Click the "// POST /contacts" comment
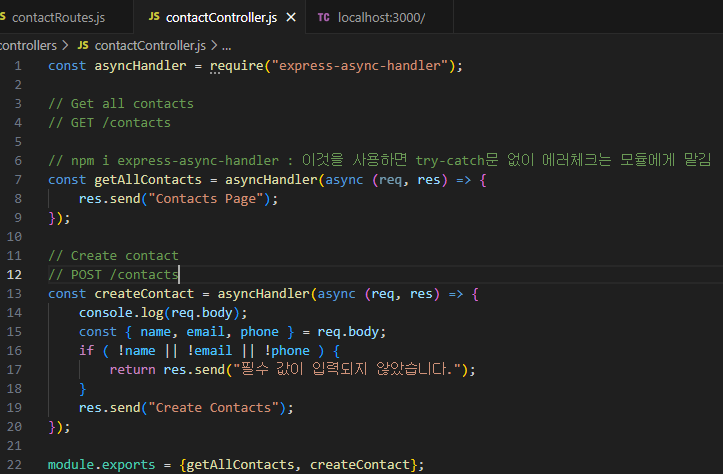 (113, 275)
